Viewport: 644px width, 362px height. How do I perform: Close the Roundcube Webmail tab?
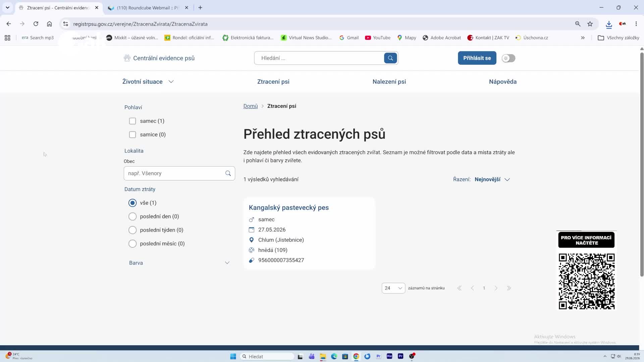pyautogui.click(x=186, y=8)
